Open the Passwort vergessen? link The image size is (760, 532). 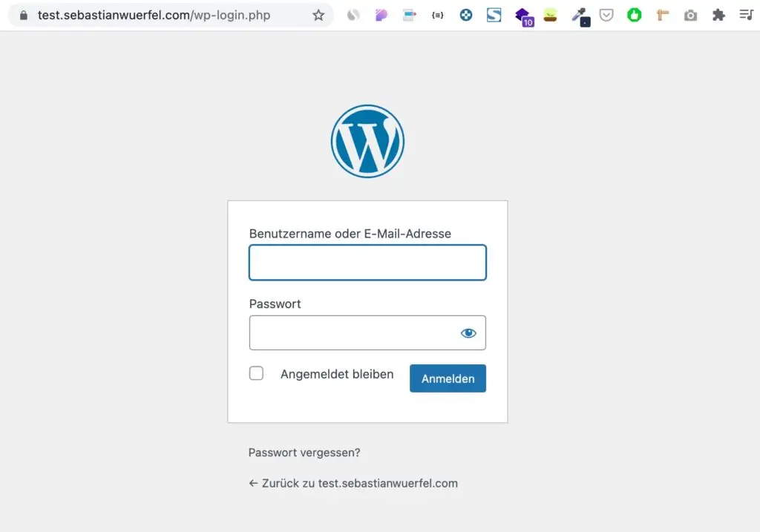304,453
